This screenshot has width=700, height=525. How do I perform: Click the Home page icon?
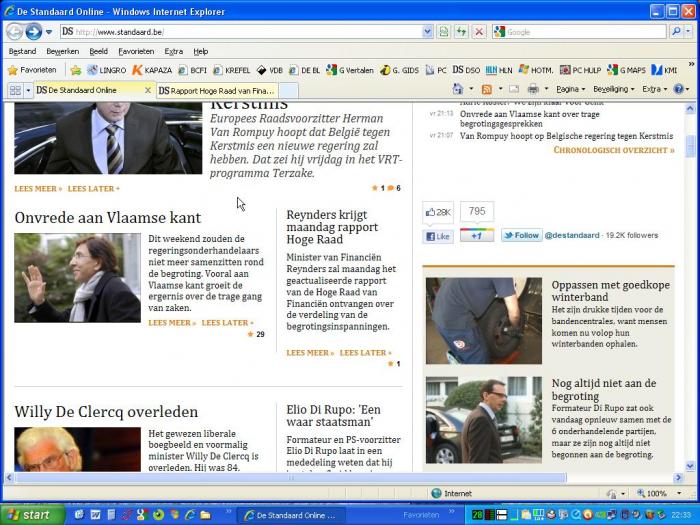(458, 89)
